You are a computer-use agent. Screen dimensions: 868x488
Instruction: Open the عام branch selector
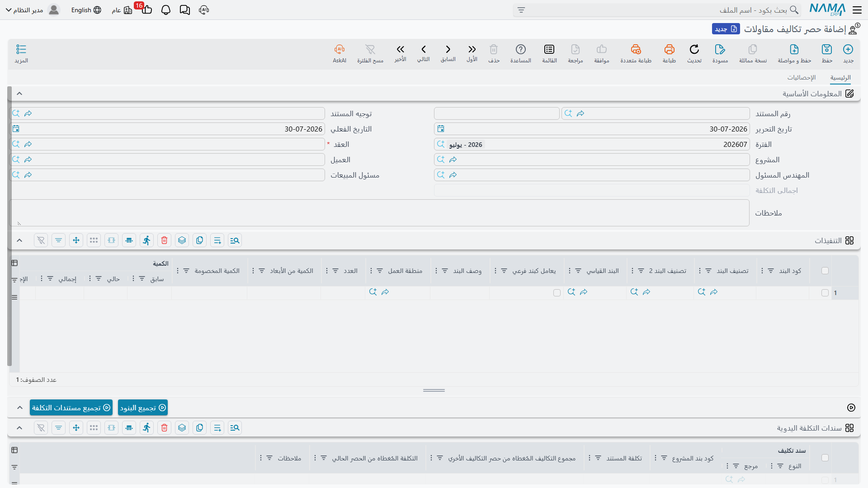122,10
